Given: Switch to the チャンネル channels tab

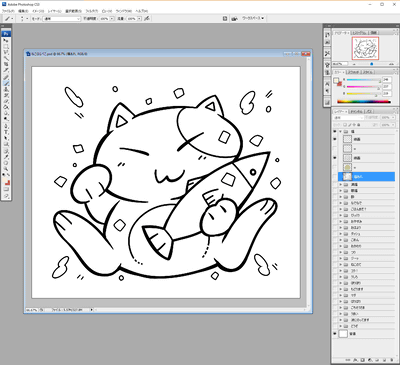Looking at the screenshot, I should pyautogui.click(x=357, y=112).
